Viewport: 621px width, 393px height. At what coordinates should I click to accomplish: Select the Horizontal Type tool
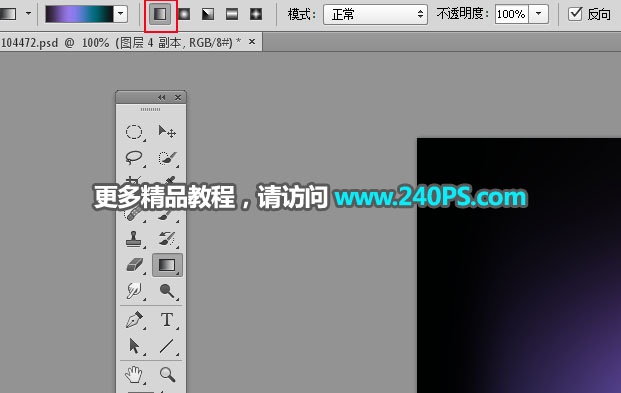pos(167,320)
